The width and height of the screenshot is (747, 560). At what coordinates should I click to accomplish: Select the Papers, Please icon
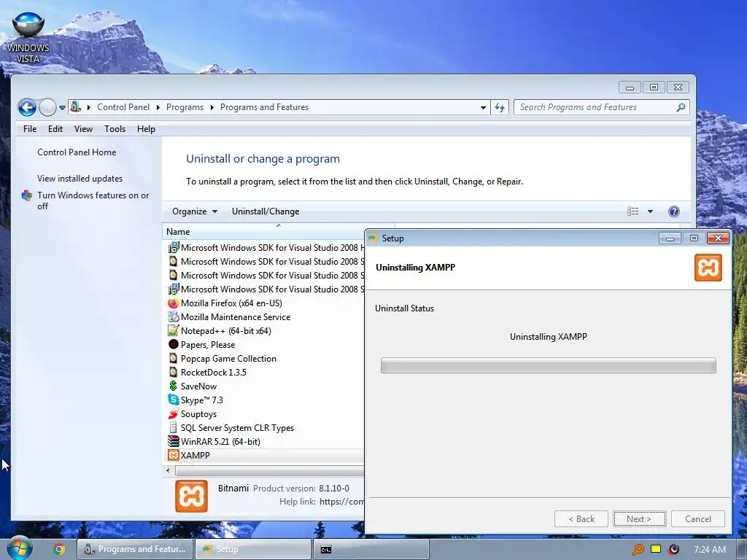coord(174,345)
